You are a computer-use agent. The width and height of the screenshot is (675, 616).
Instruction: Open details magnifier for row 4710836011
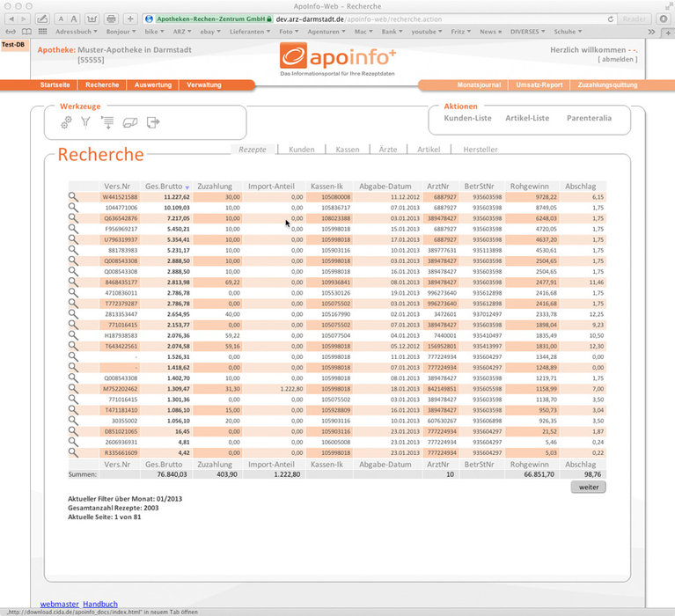tap(73, 293)
